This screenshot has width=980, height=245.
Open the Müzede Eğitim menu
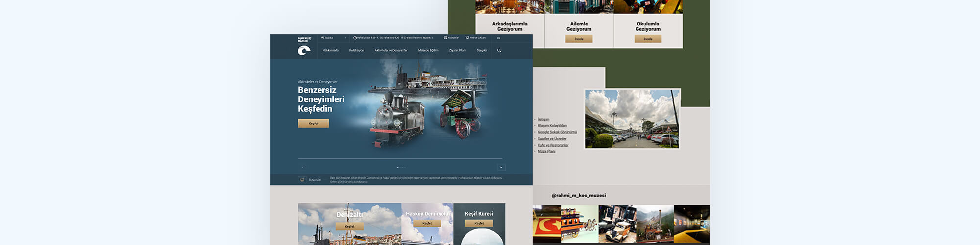[428, 50]
